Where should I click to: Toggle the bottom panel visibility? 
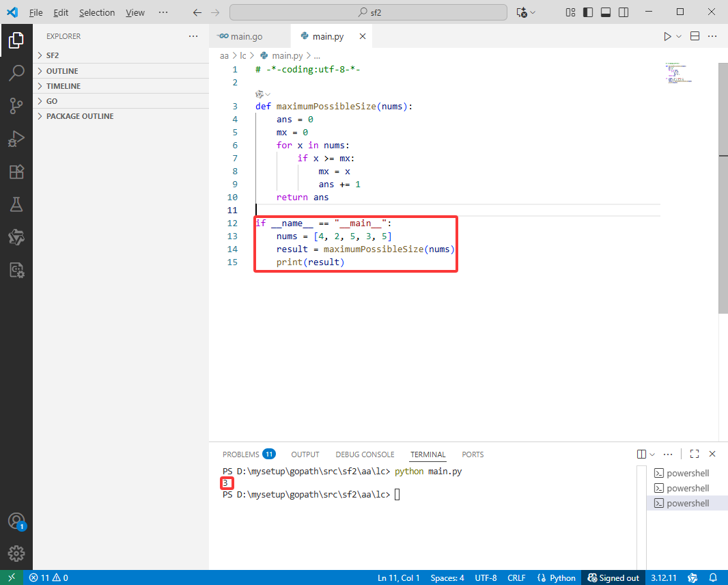pos(606,12)
